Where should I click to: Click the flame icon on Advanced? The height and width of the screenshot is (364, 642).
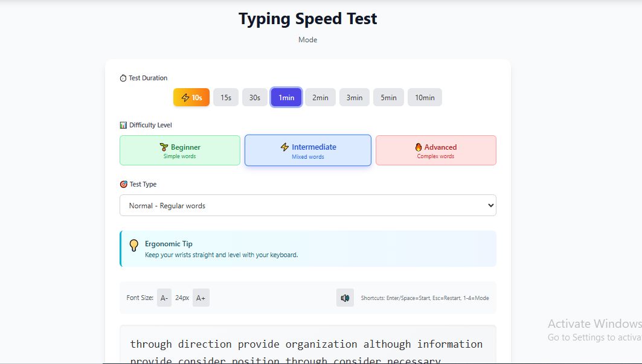[x=418, y=147]
